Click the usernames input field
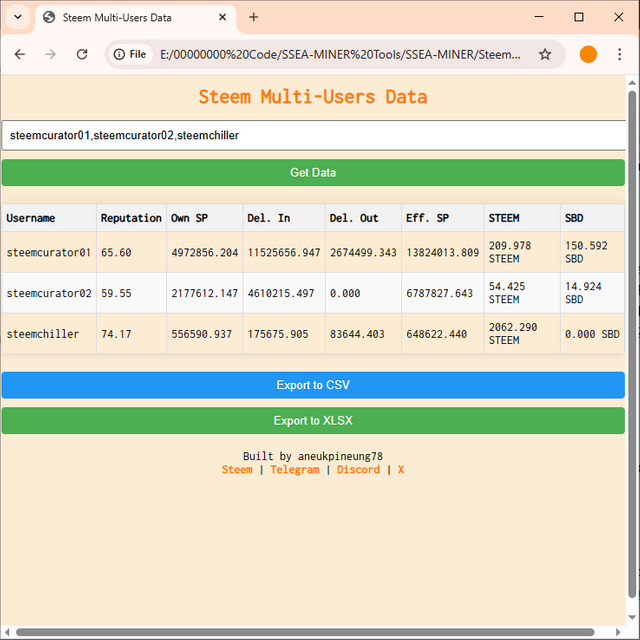Viewport: 640px width, 640px height. [313, 135]
